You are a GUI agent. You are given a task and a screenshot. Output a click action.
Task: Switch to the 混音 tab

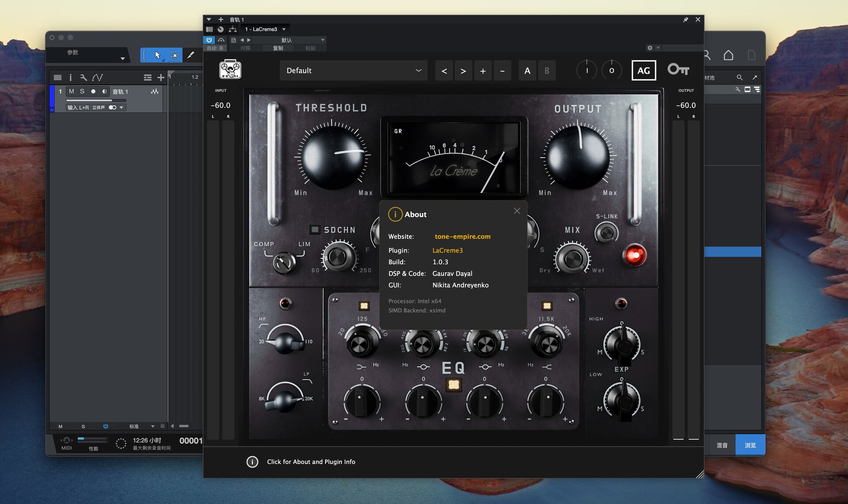[722, 445]
